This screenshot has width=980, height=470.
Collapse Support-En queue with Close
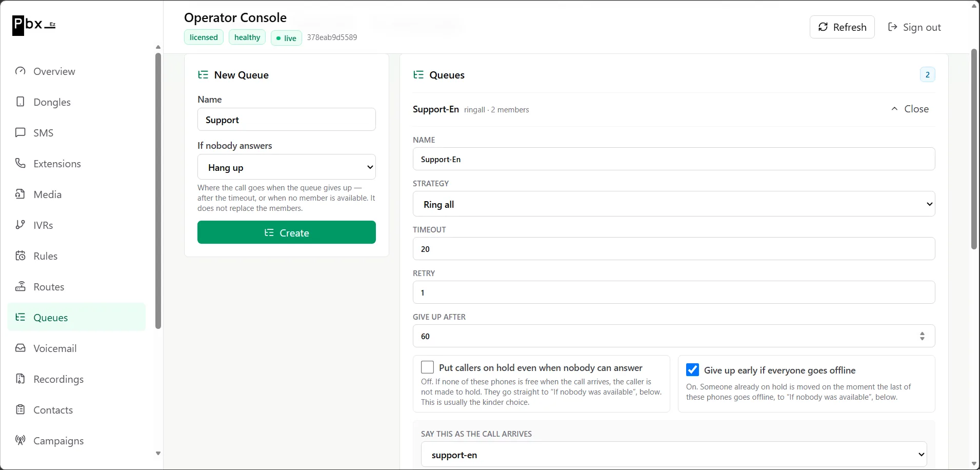click(x=910, y=109)
